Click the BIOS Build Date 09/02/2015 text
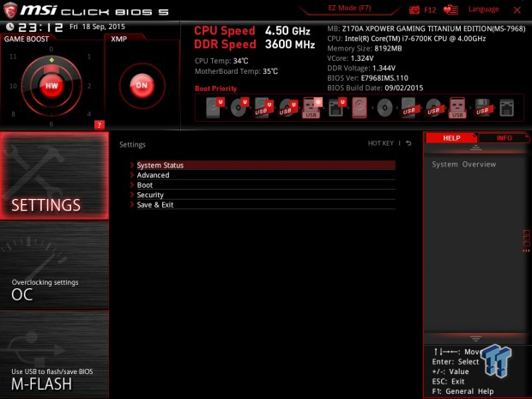 pos(375,88)
